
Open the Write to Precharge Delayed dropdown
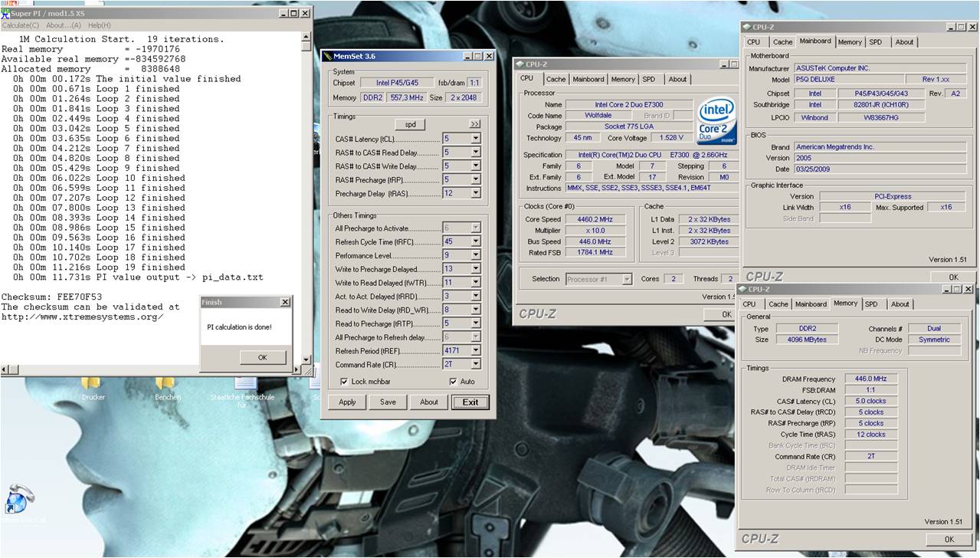coord(476,269)
